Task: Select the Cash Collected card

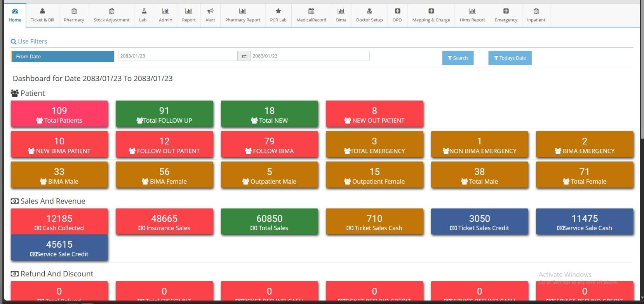Action: [59, 222]
